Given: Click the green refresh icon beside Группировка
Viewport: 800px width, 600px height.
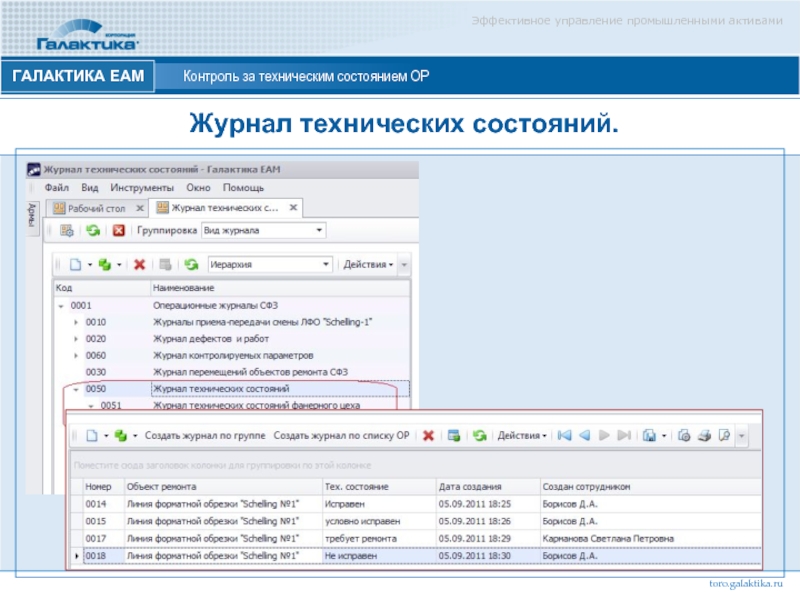Looking at the screenshot, I should (x=92, y=231).
